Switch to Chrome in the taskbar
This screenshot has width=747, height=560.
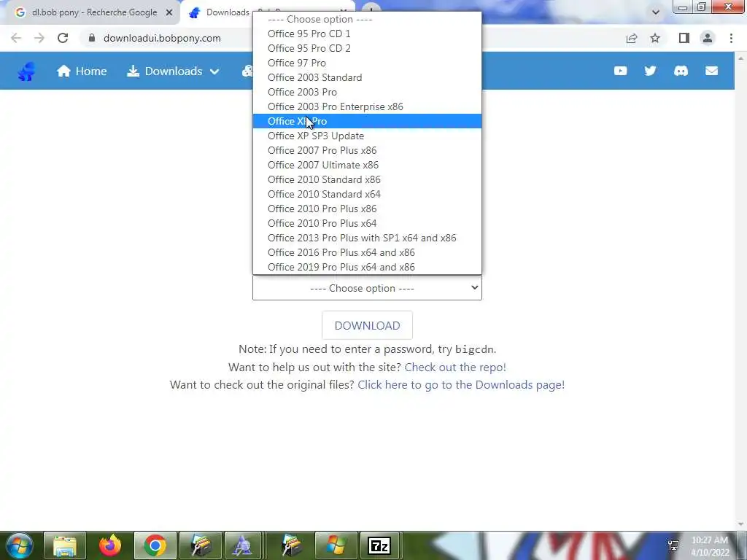[155, 545]
